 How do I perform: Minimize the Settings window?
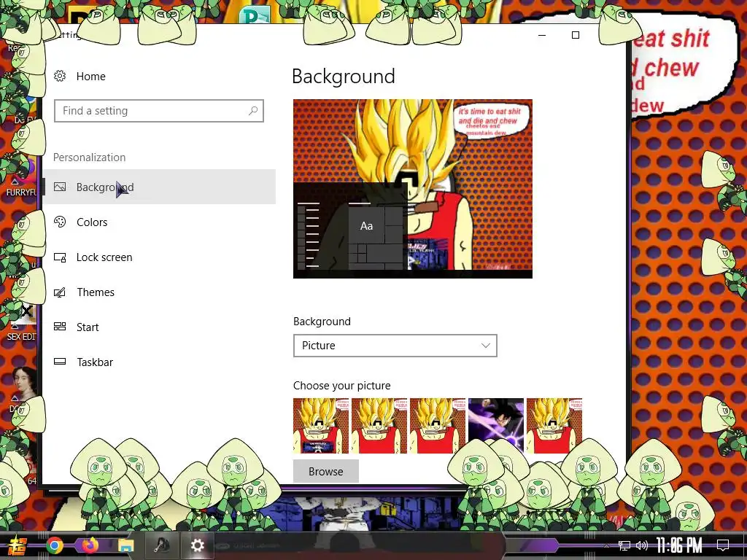542,35
